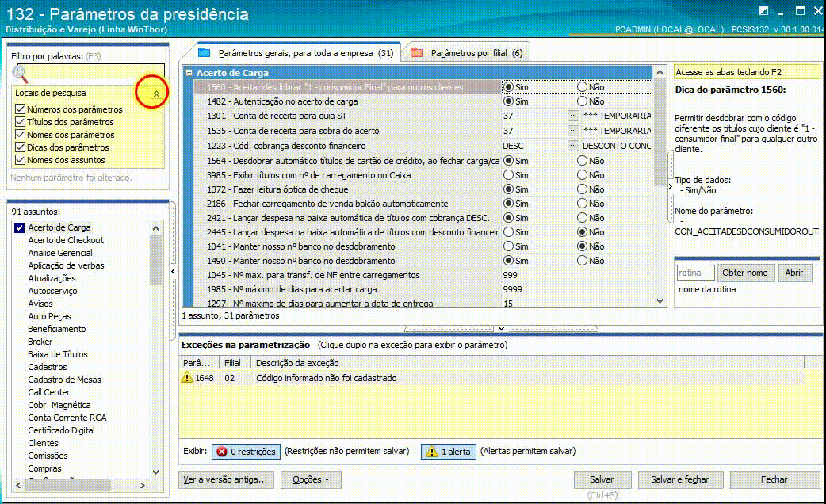Select Sim for parameter 3985
826x504 pixels.
(x=508, y=175)
